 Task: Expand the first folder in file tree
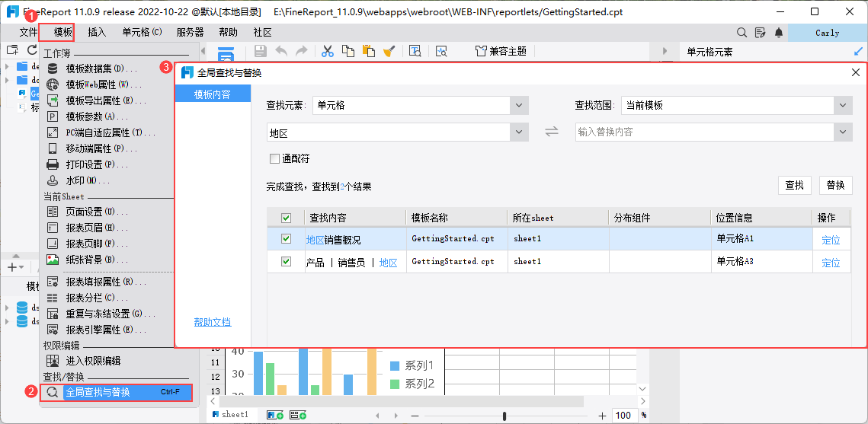coord(7,66)
